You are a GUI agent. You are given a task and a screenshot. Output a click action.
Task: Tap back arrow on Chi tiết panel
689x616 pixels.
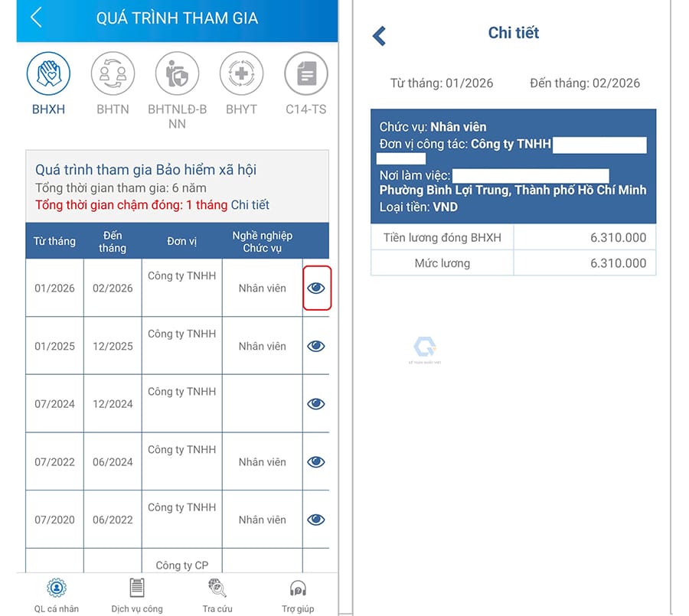tap(379, 35)
